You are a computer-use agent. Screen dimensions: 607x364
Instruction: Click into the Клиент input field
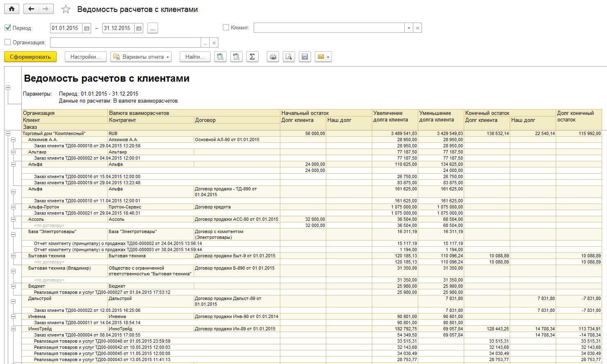click(329, 28)
